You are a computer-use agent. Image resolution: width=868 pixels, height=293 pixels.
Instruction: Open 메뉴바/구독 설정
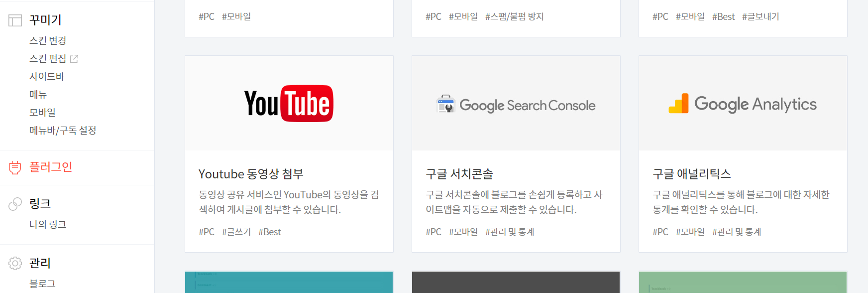pyautogui.click(x=63, y=131)
